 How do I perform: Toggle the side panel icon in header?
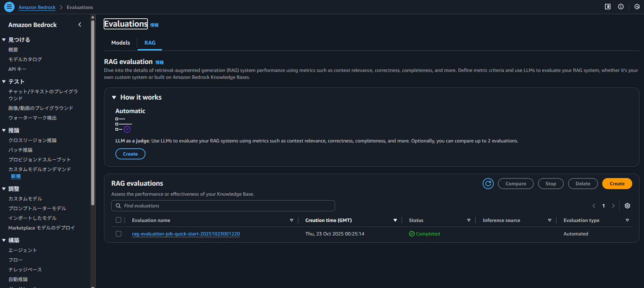pos(608,7)
